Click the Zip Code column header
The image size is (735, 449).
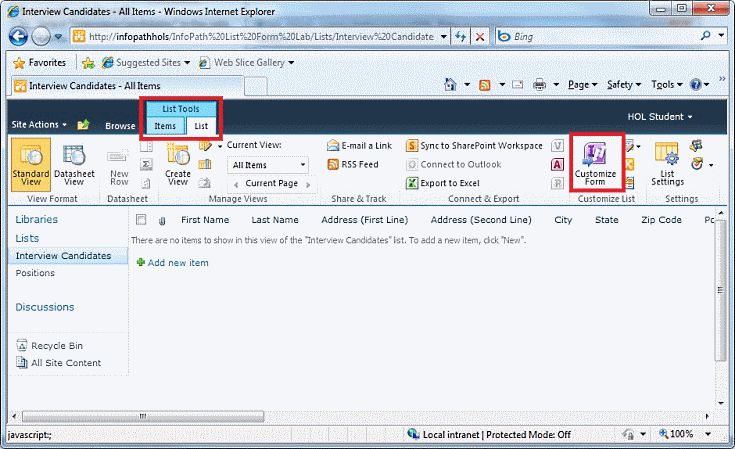coord(661,220)
